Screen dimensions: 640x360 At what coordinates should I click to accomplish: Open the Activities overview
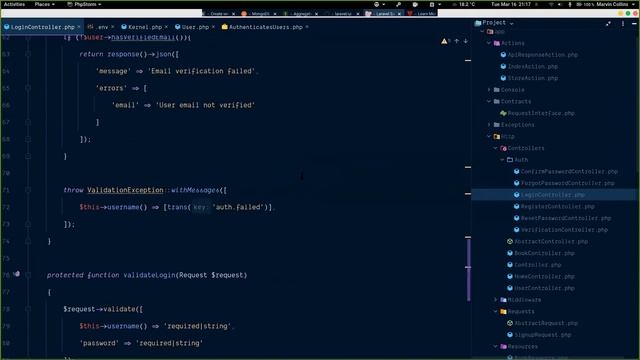[x=14, y=4]
